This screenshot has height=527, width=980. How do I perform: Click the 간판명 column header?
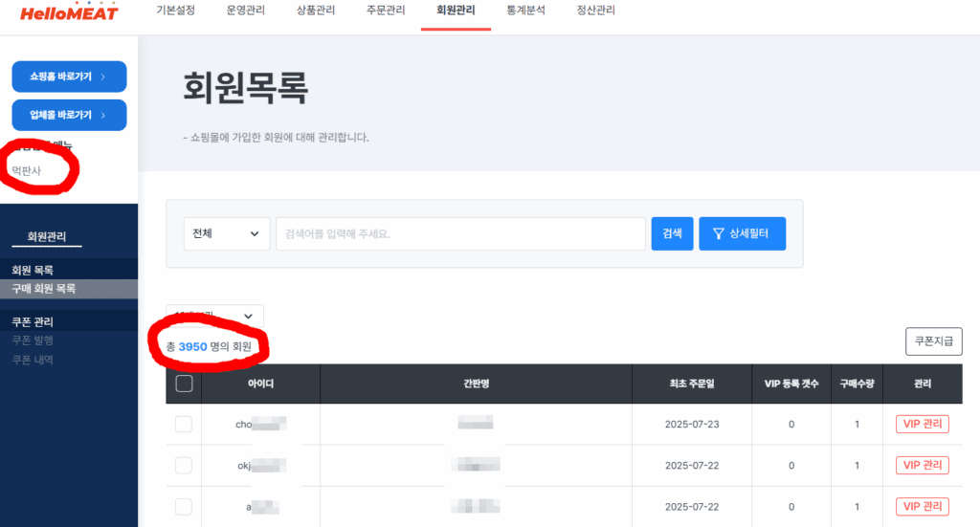tap(476, 384)
